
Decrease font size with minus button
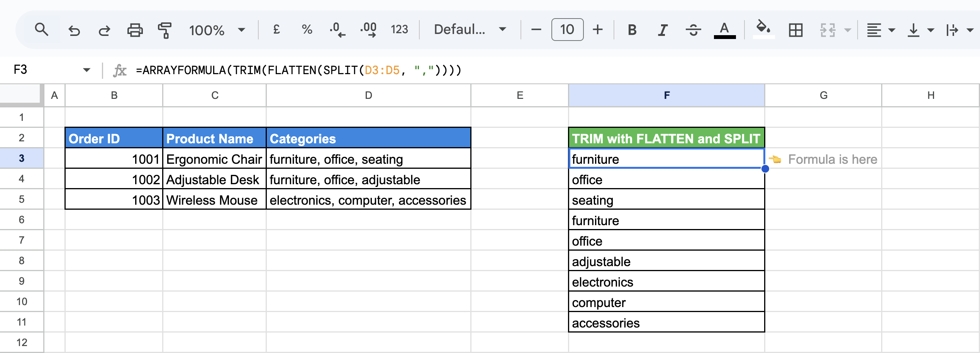[536, 30]
